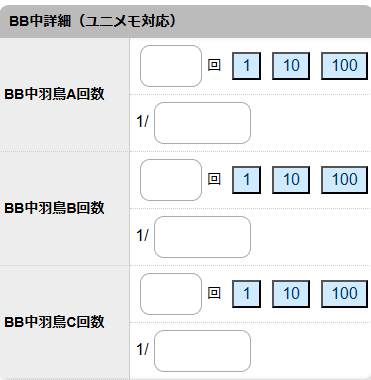Screen dimensions: 371x380
Task: Select the 1/ probability field for 羽鳥B
Action: [x=202, y=237]
